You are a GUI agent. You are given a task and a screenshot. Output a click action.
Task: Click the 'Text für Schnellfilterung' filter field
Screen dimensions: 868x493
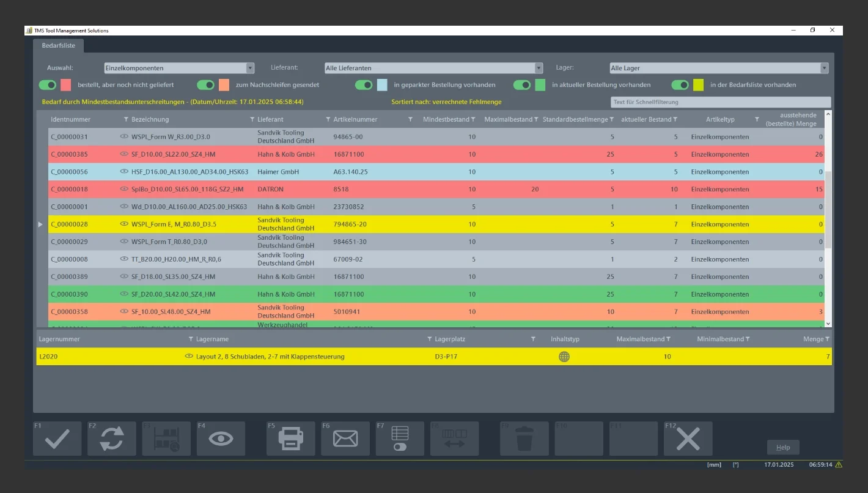click(720, 102)
